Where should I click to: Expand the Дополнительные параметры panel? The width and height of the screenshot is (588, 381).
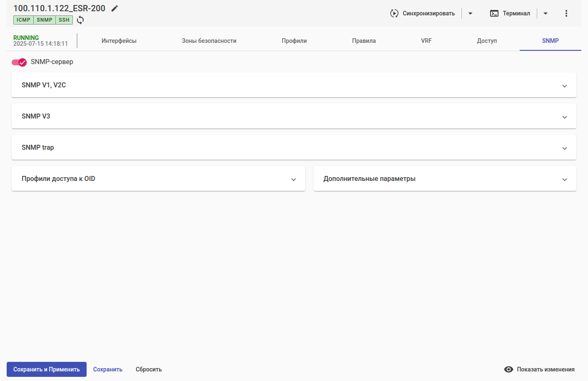pyautogui.click(x=564, y=180)
